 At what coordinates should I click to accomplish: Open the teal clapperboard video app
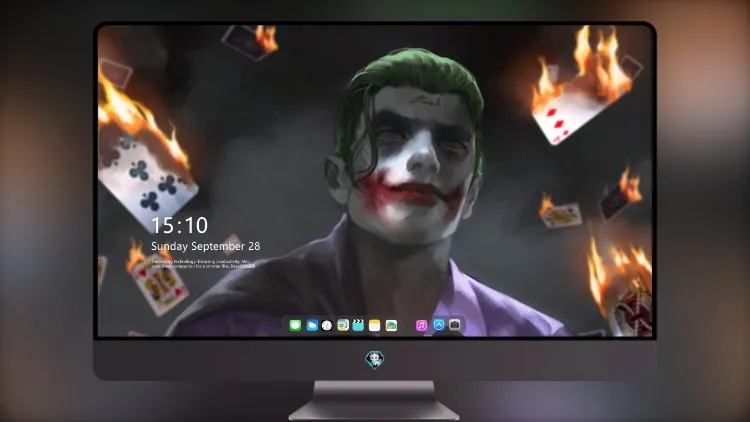click(358, 325)
